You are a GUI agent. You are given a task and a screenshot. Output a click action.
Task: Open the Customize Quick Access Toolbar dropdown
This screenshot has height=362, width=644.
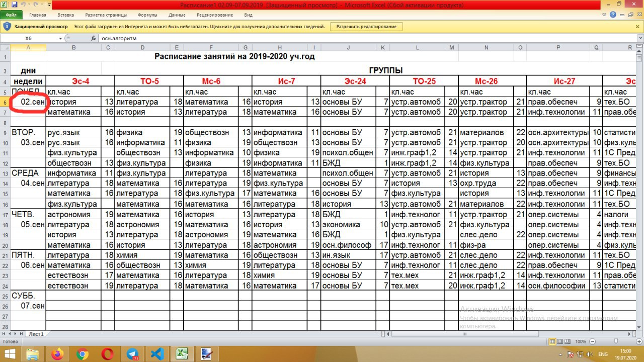pyautogui.click(x=49, y=5)
